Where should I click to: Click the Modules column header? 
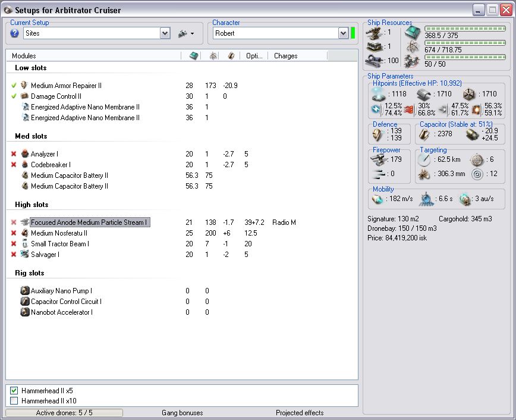(x=24, y=56)
